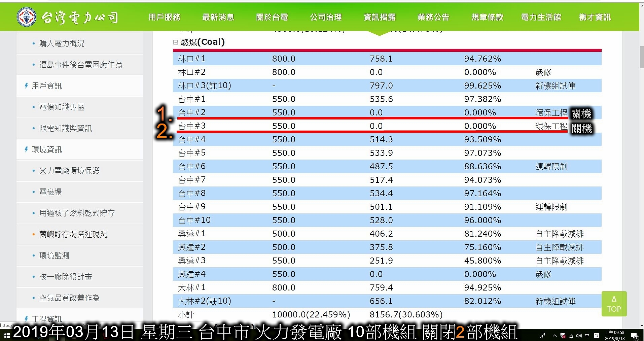Viewport: 644px width, 341px height.
Task: Click the page vertical scrollbar thumb
Action: point(641,58)
